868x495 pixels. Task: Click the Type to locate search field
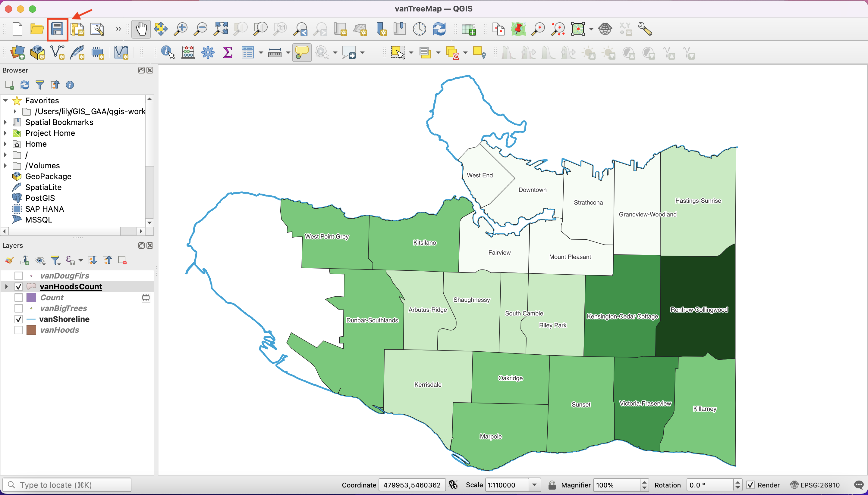tap(68, 485)
